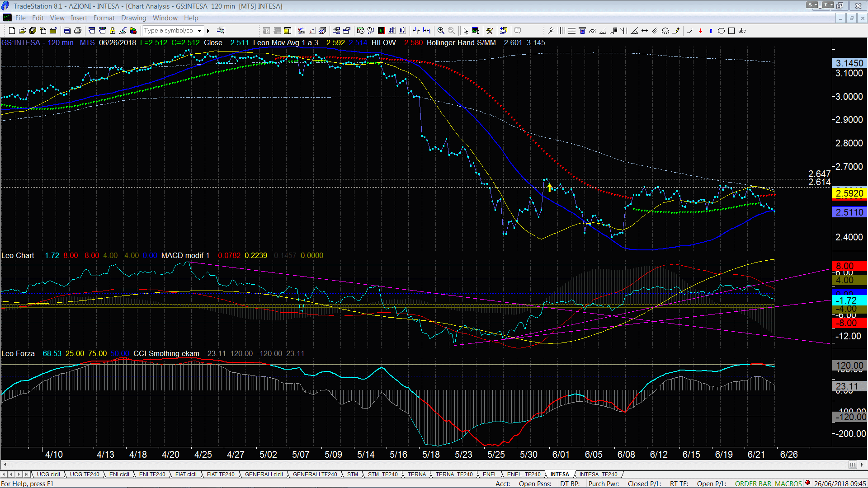This screenshot has width=868, height=488.
Task: Click tab scroll last arrow
Action: point(27,474)
